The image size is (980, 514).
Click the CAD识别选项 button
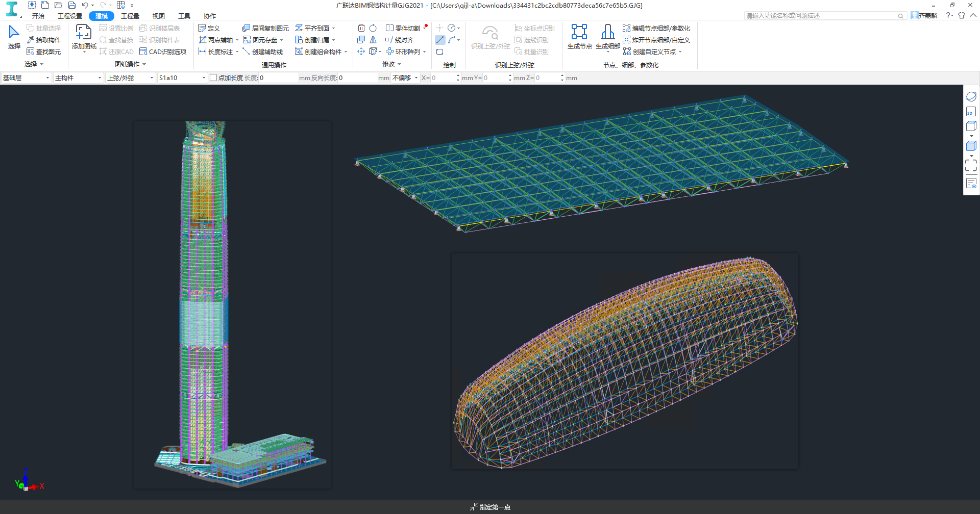[x=163, y=52]
